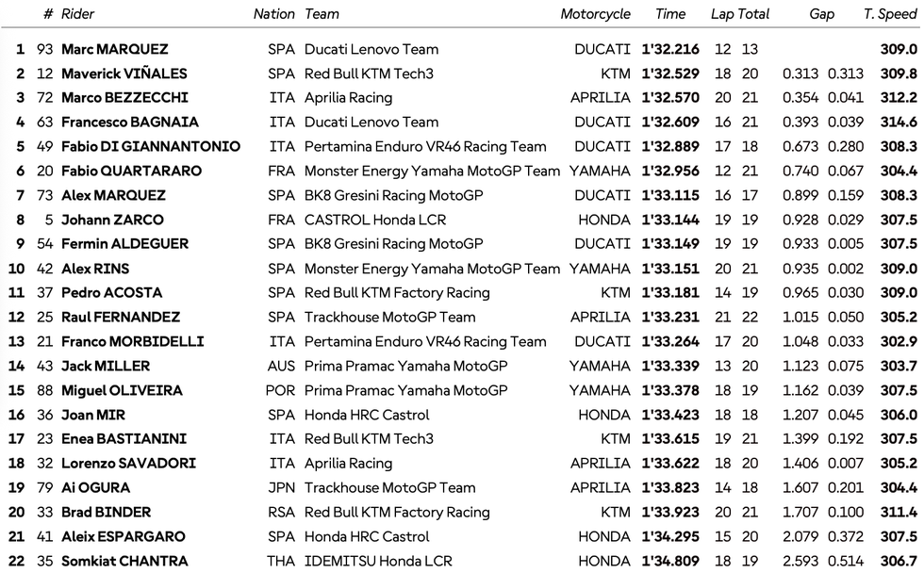The height and width of the screenshot is (573, 924).
Task: Click the Lap Total column header
Action: [x=739, y=14]
